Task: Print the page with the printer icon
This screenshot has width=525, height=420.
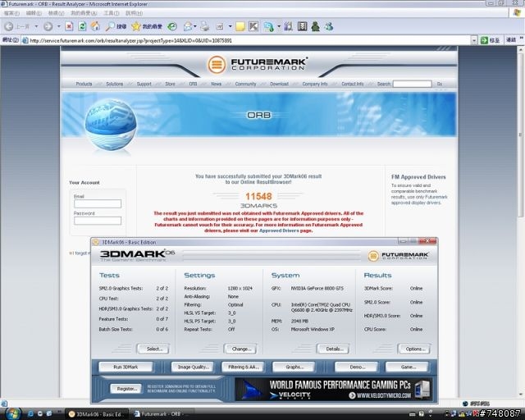Action: [204, 26]
